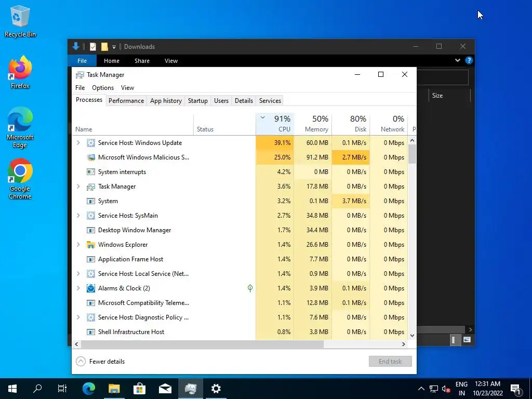Sort processes by CPU column
The image size is (532, 399).
pos(275,124)
